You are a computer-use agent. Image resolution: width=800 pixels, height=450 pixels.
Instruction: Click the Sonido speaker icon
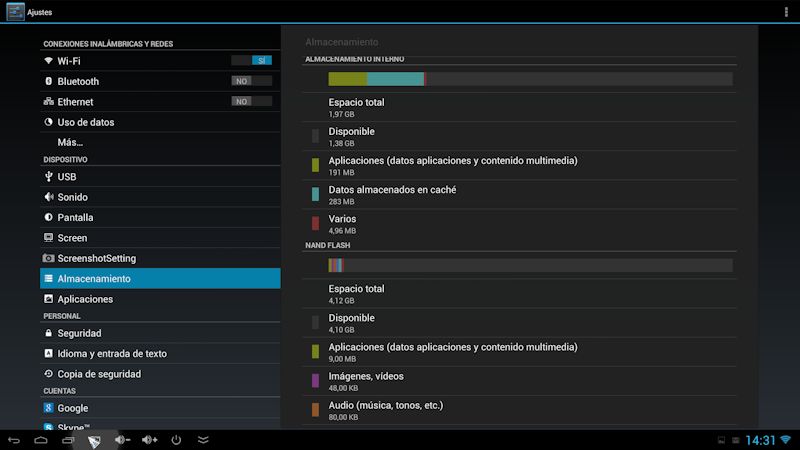(x=48, y=197)
